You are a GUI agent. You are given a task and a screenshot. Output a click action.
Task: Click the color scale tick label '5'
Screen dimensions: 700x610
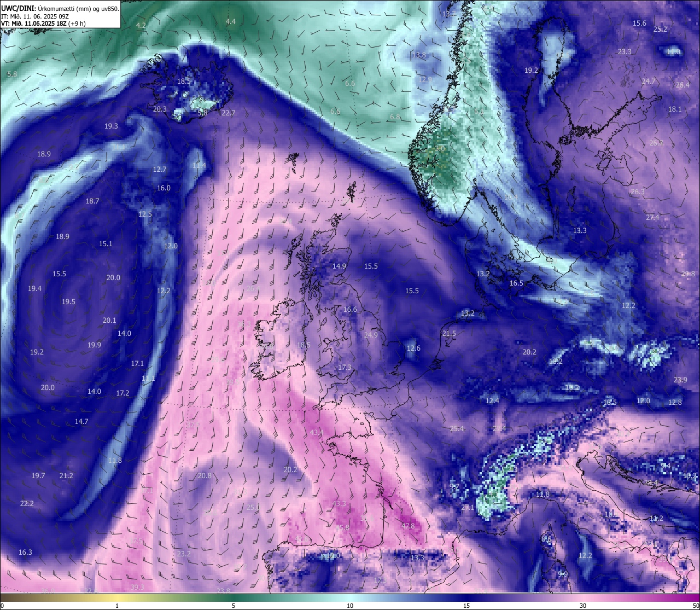[234, 606]
